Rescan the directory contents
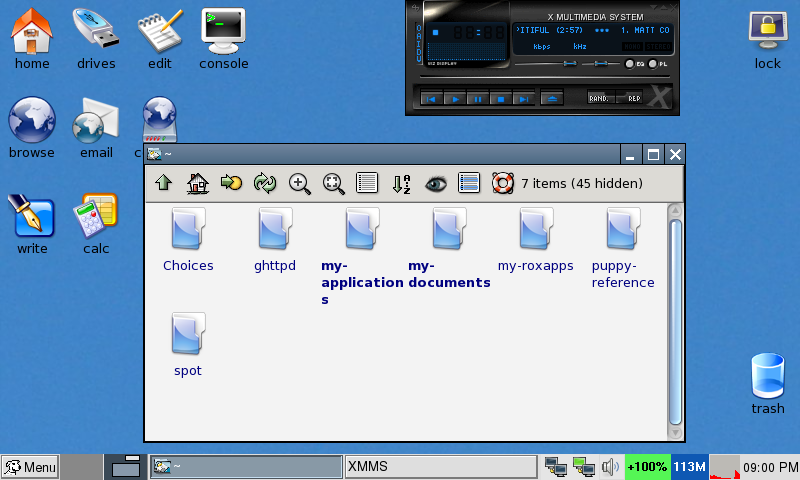Viewport: 800px width, 480px height. click(x=265, y=183)
